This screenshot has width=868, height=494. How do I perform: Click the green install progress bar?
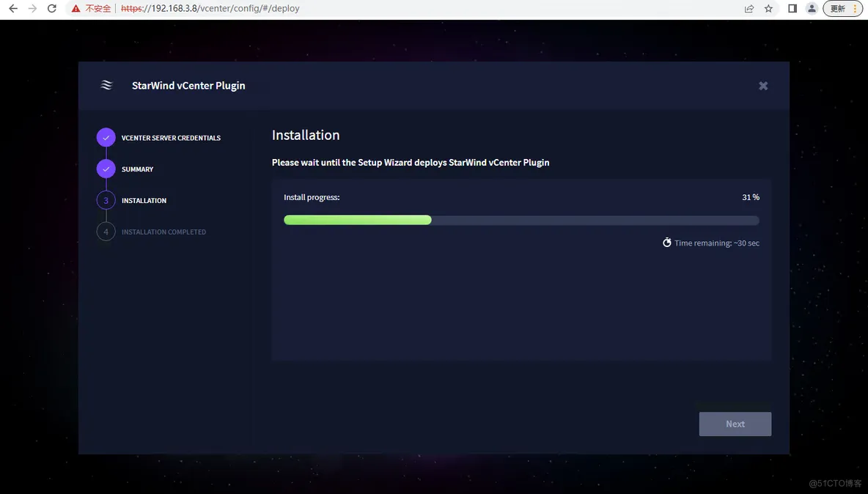click(358, 220)
